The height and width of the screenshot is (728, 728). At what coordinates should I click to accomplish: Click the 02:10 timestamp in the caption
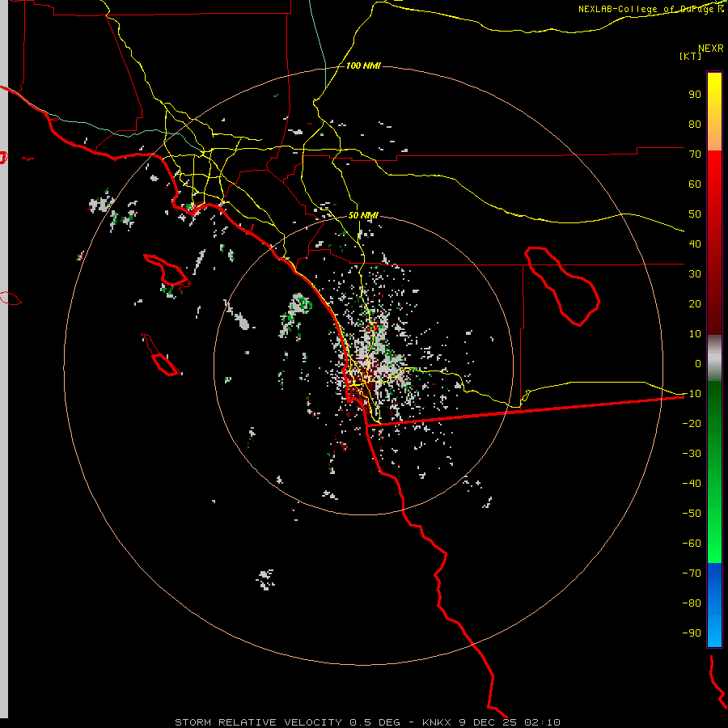(542, 722)
